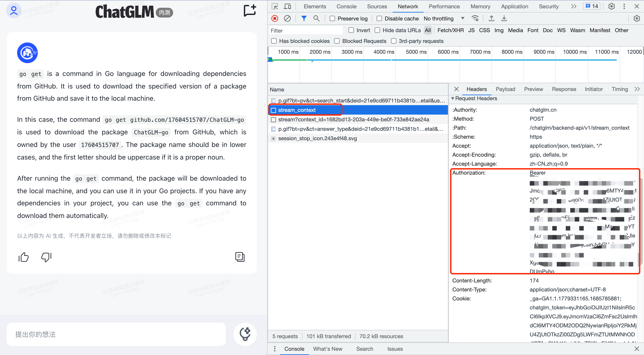Clear the network log
The image size is (644, 355).
click(x=287, y=18)
